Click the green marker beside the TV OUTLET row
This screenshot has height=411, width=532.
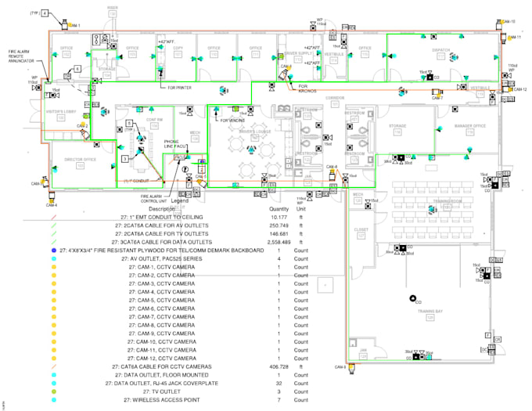coord(54,391)
